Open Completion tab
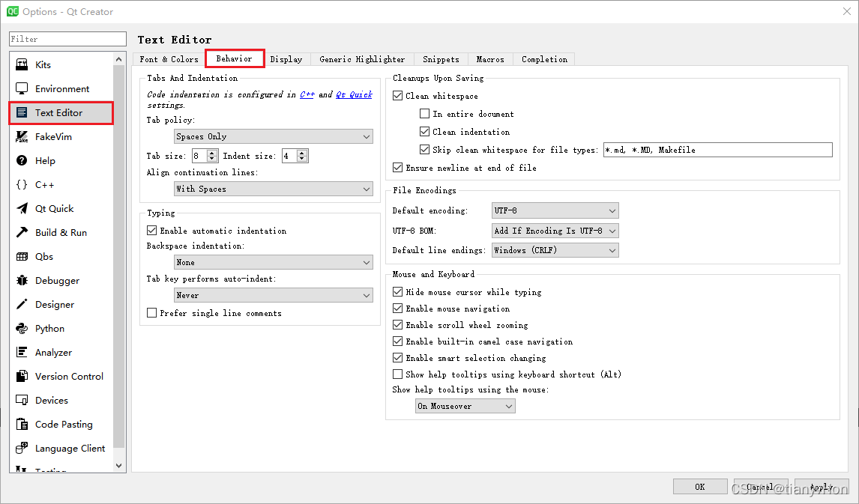Screen dimensions: 859x504 click(544, 59)
